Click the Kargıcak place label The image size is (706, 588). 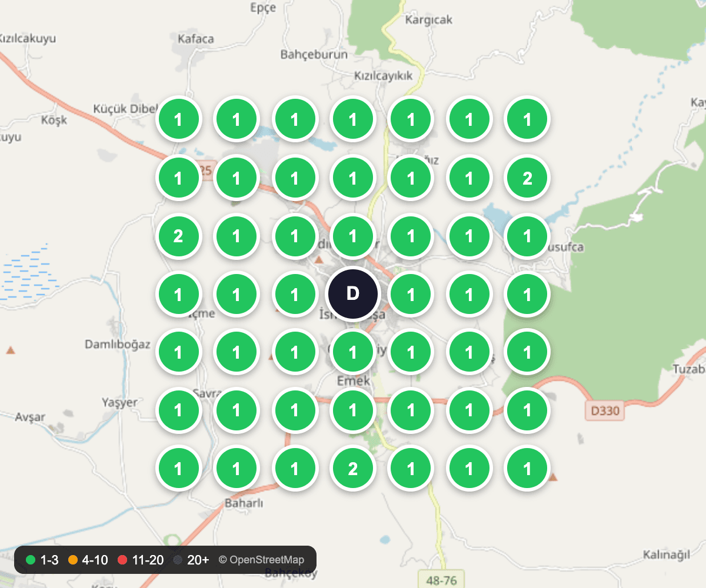(429, 20)
